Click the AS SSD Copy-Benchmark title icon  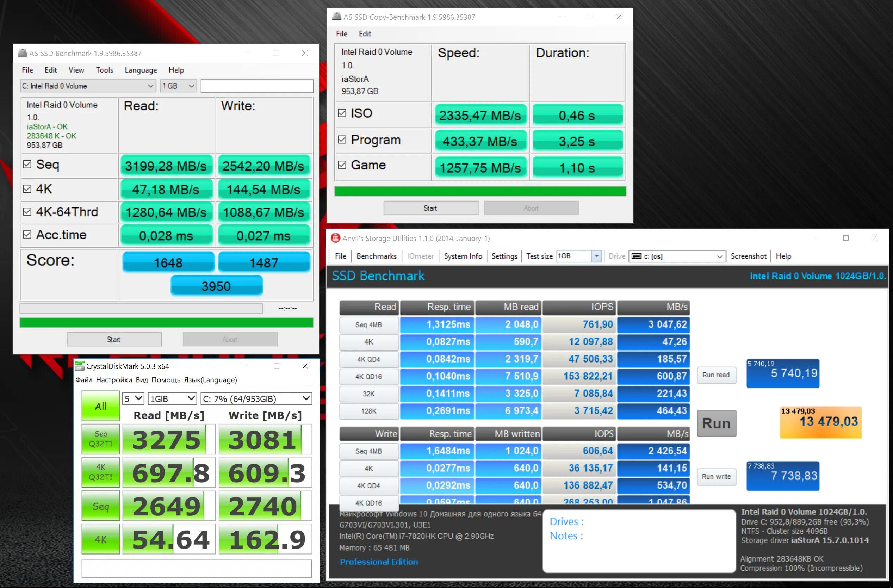click(336, 17)
